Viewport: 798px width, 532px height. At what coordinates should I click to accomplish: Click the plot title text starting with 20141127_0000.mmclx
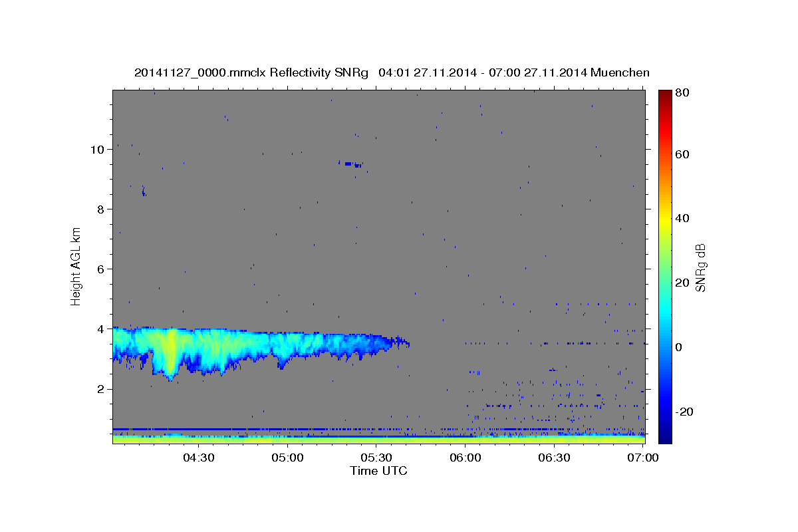392,72
